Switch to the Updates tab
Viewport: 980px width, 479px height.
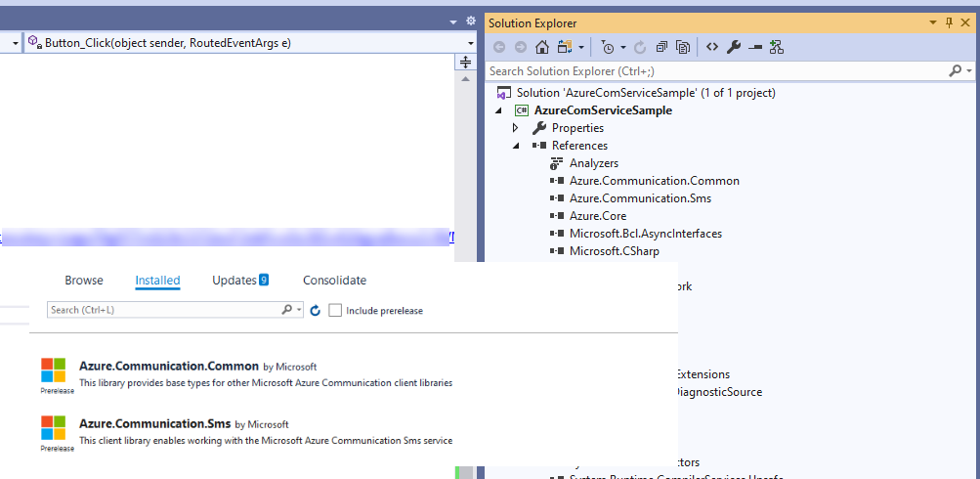coord(234,281)
